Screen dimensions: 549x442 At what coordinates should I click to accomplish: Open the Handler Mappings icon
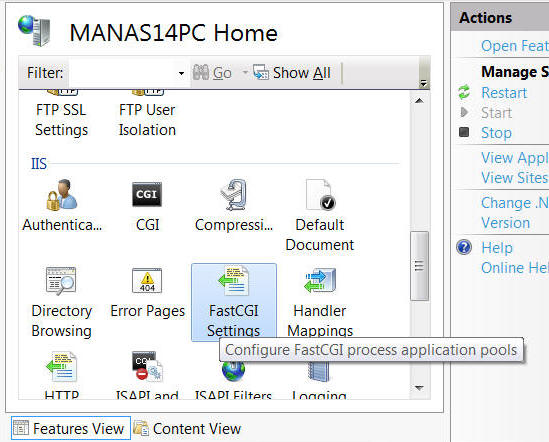(x=320, y=280)
